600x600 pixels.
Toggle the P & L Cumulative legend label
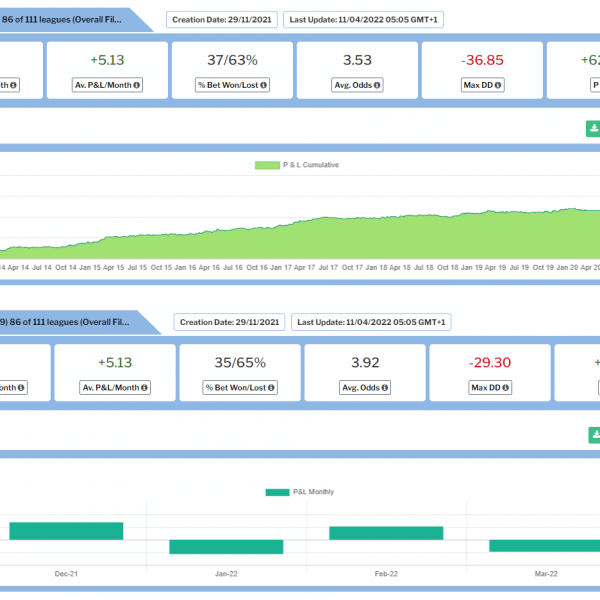pos(309,165)
